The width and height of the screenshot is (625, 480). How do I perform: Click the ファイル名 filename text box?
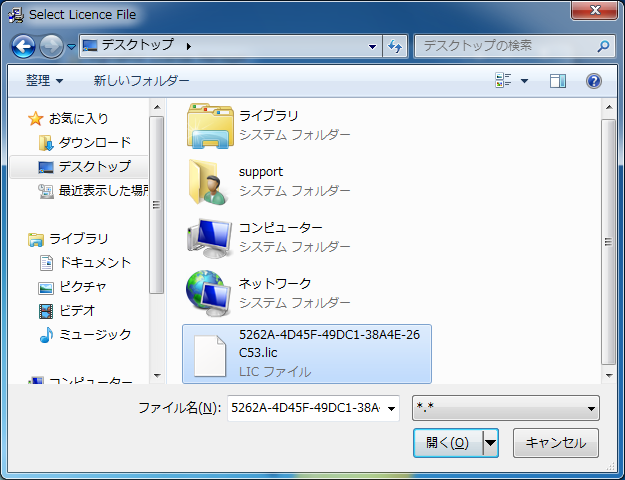click(305, 408)
